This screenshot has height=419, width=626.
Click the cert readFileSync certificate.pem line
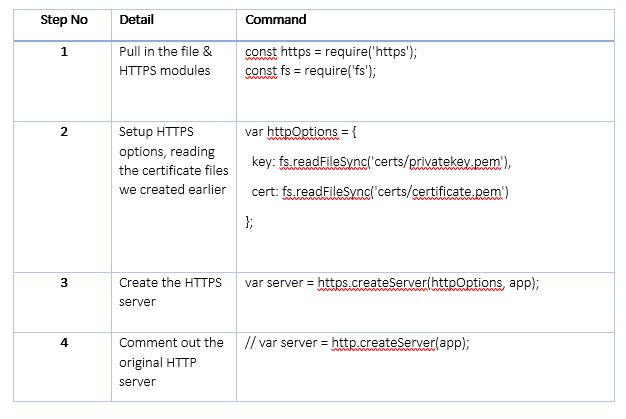tap(380, 192)
